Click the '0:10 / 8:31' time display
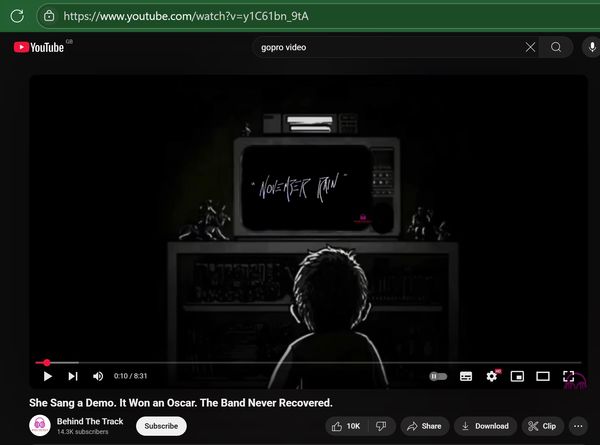The height and width of the screenshot is (445, 600). [130, 376]
